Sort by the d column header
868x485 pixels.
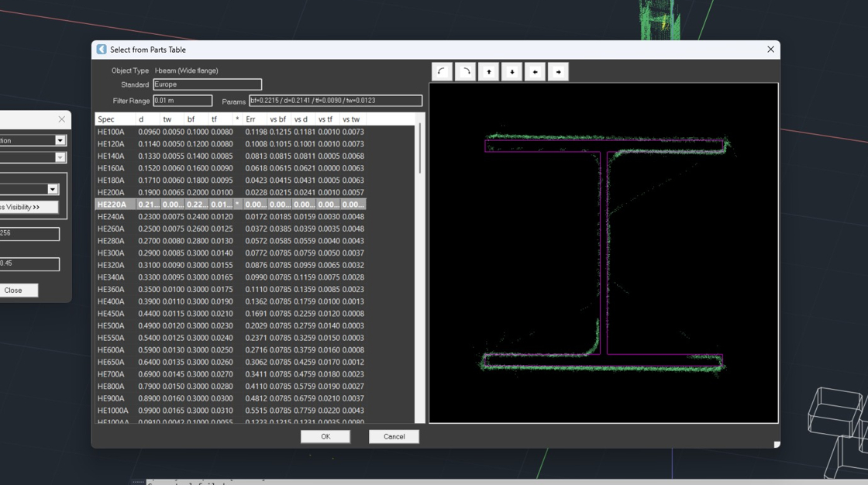pos(148,119)
